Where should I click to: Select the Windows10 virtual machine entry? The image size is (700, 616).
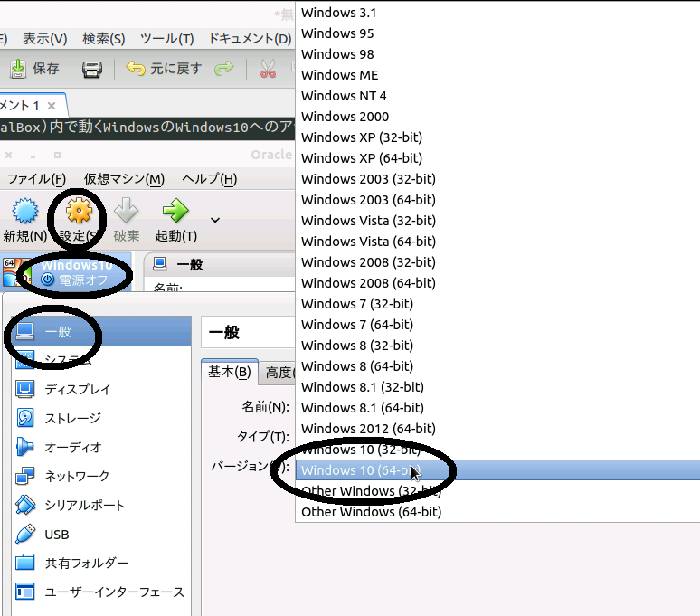tap(66, 272)
